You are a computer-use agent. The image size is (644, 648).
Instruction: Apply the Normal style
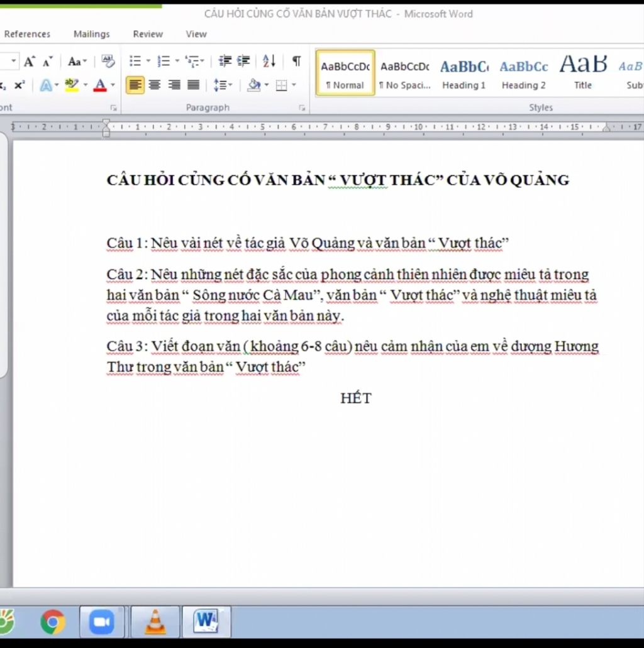coord(345,73)
